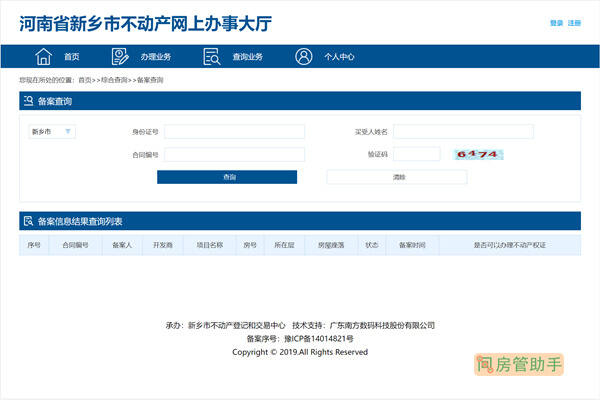Image resolution: width=600 pixels, height=400 pixels.
Task: Click the 所在层 column header
Action: 284,245
